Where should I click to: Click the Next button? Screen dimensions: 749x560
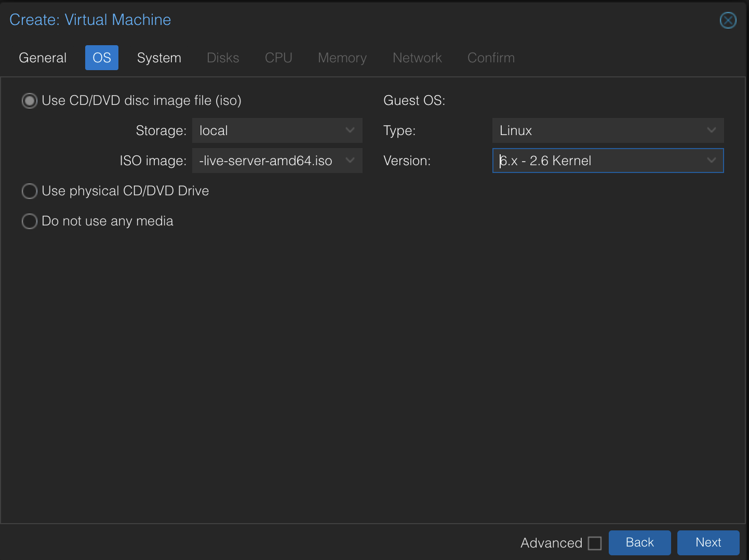(708, 542)
